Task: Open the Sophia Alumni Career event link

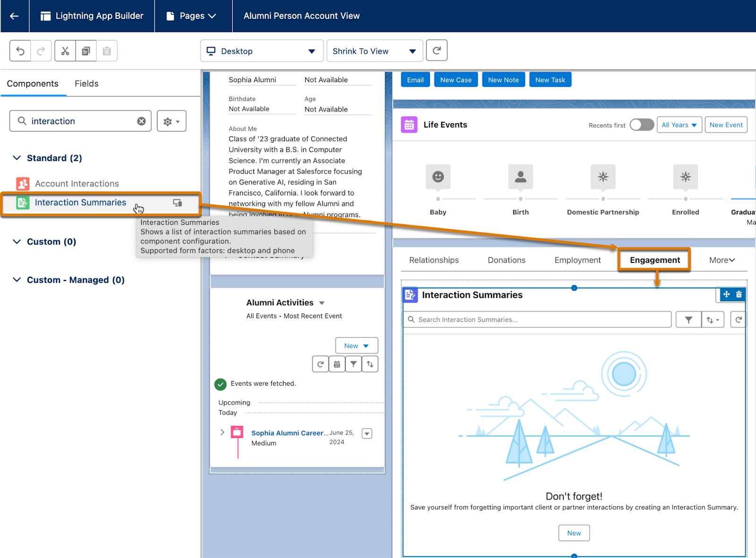Action: [x=290, y=433]
